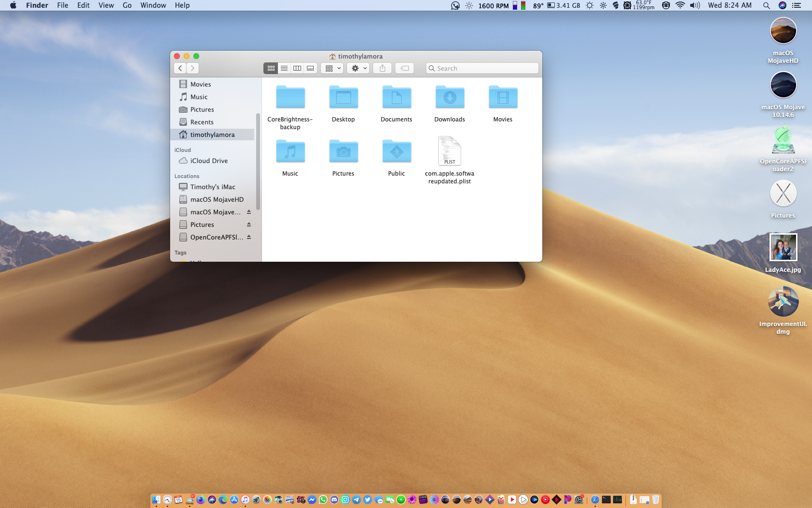Open the View menu in menu bar
Screen dimensions: 812x508
[x=106, y=5]
